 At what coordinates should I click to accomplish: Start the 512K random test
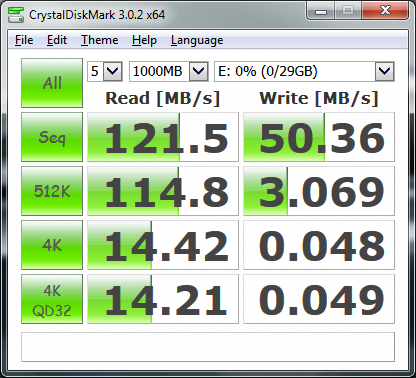click(x=52, y=191)
